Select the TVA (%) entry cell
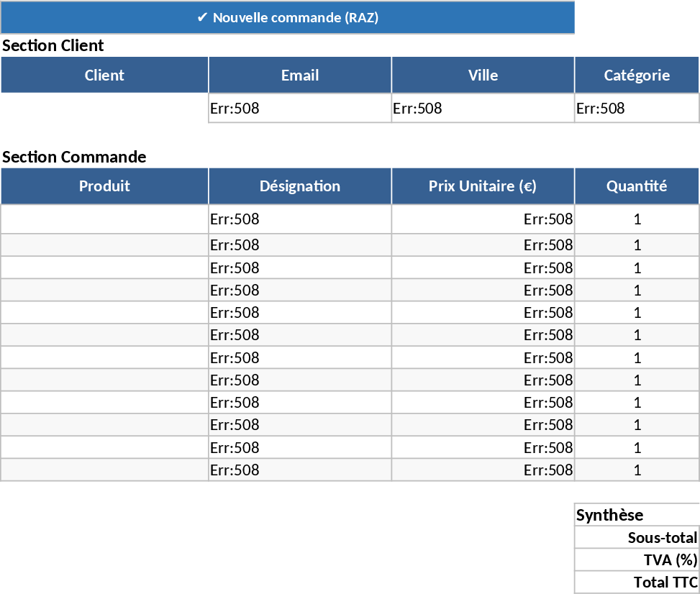The image size is (700, 594). [636, 559]
